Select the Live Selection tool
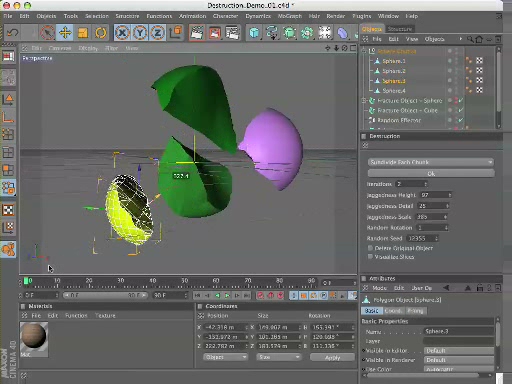Viewport: 512px width, 384px height. click(x=47, y=33)
